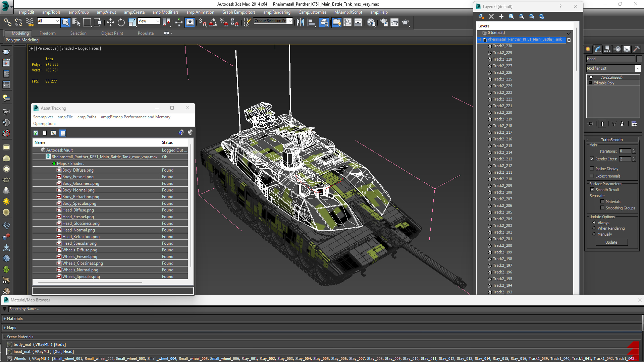Open the selection filter All dropdown
Screen dimensions: 644x362
(57, 21)
